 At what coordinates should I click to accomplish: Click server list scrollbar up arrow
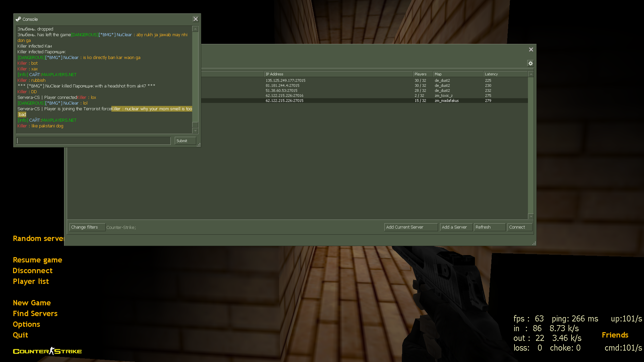tap(531, 74)
